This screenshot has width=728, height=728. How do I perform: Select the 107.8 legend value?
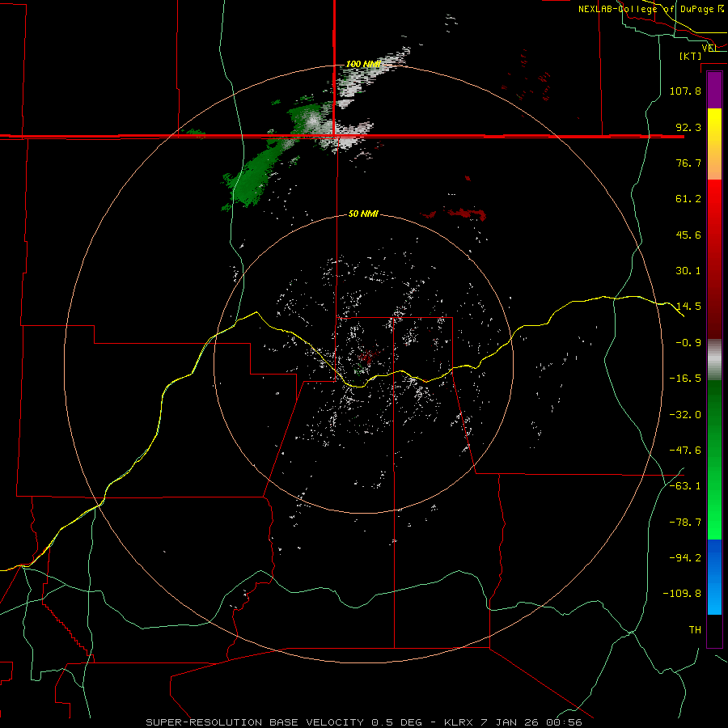point(685,91)
